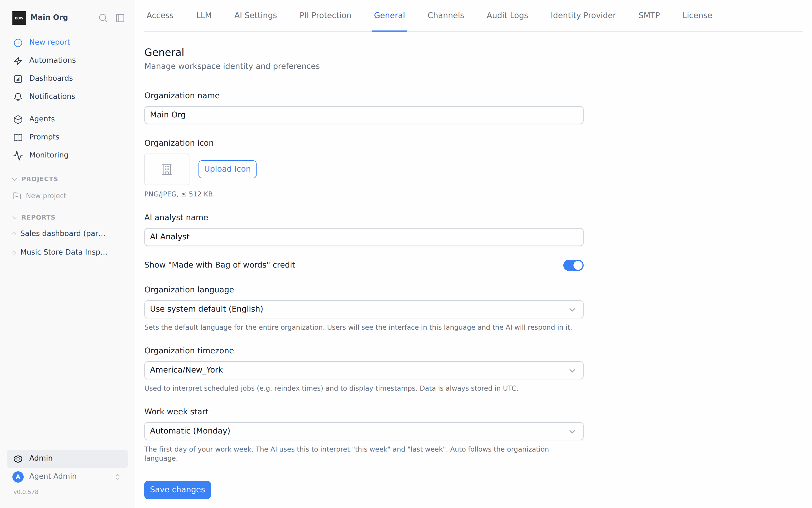Viewport: 812px width, 508px height.
Task: Open the Organization timezone dropdown
Action: [364, 370]
